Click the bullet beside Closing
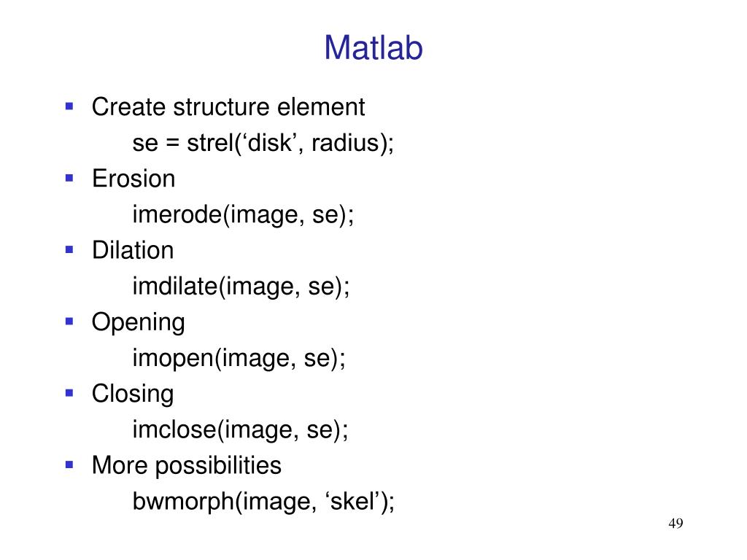The width and height of the screenshot is (747, 560). [x=69, y=393]
